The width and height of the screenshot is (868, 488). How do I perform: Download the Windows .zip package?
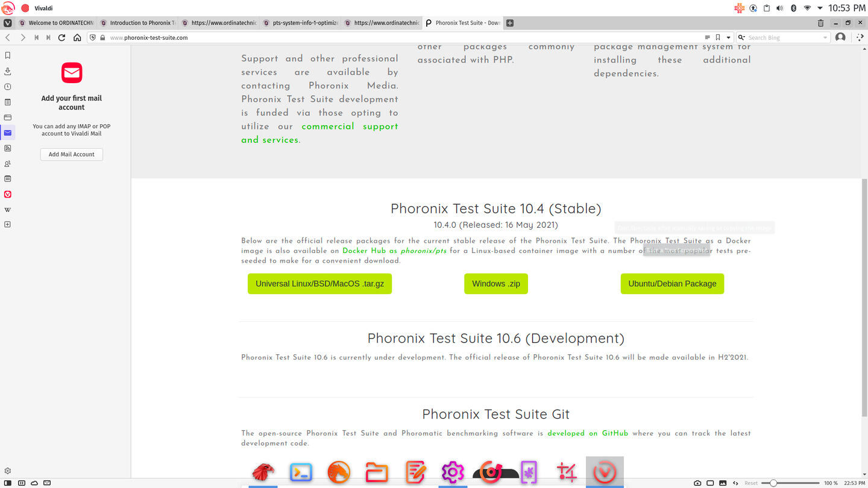496,284
